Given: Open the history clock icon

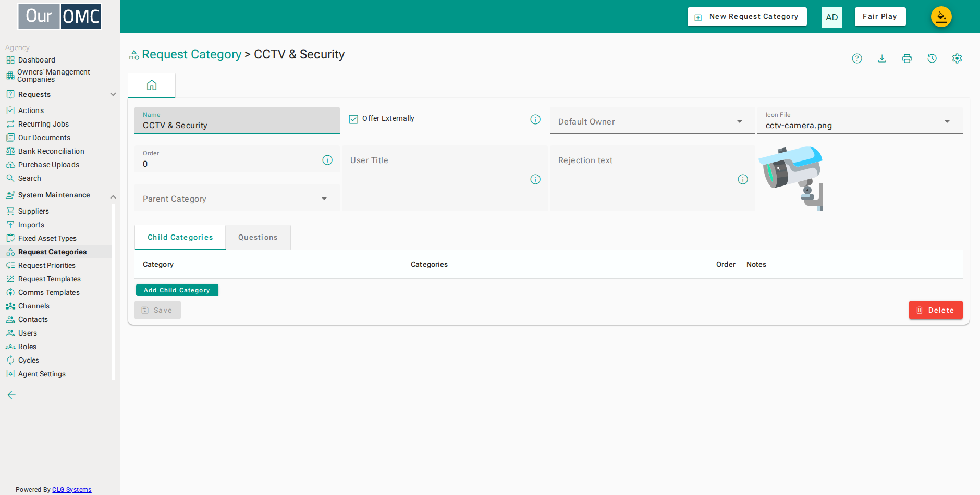Looking at the screenshot, I should click(x=932, y=58).
